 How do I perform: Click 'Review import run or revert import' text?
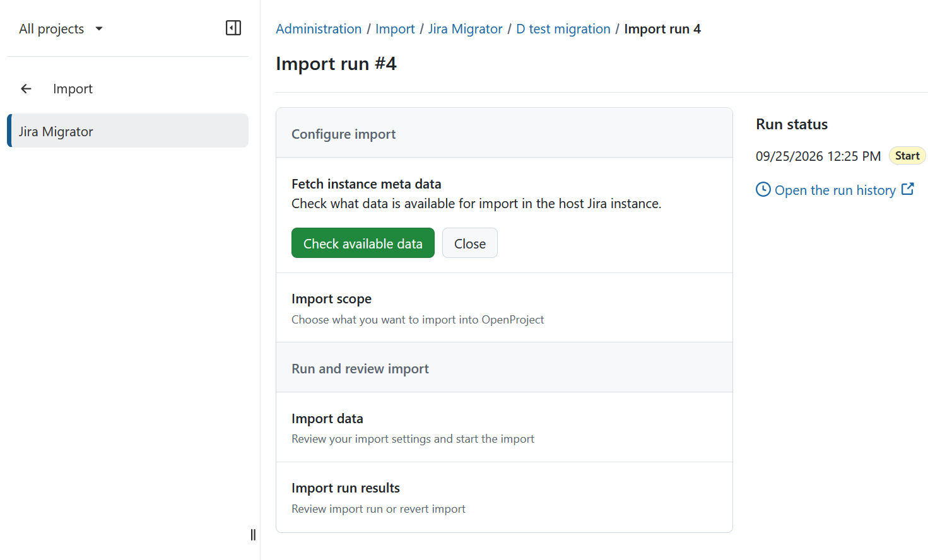point(379,509)
